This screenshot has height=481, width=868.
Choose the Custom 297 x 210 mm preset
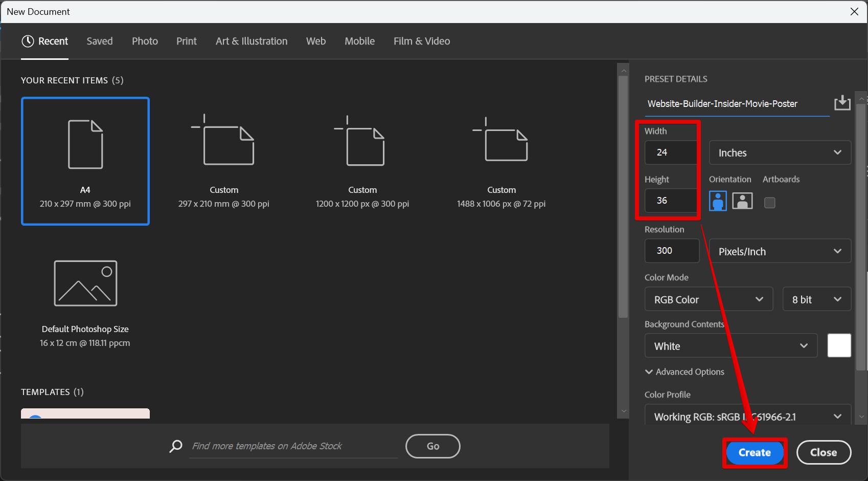(x=224, y=161)
